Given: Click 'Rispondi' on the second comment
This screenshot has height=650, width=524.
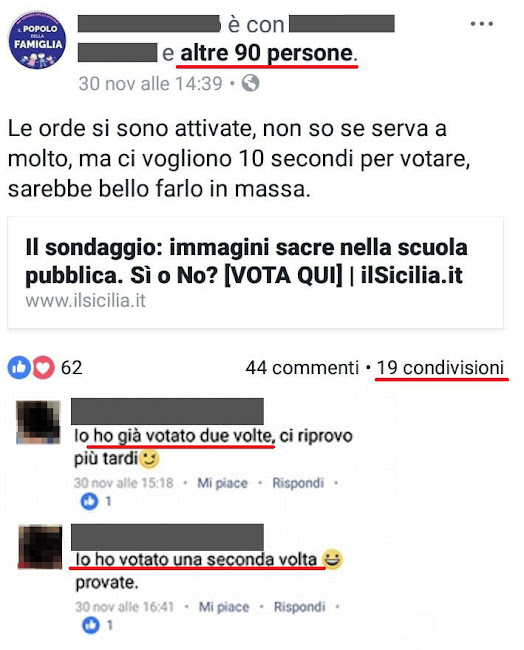Looking at the screenshot, I should pyautogui.click(x=299, y=607).
